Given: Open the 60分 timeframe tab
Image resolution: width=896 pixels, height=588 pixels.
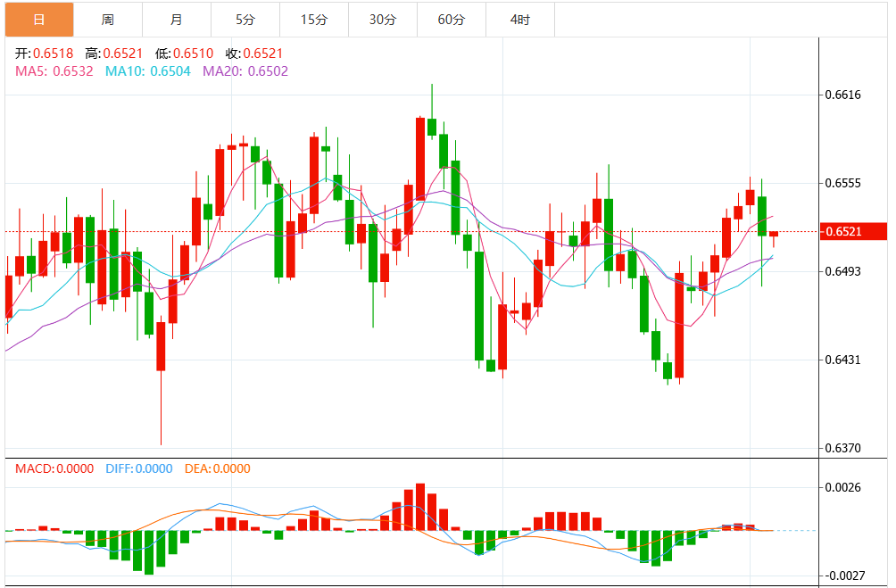Looking at the screenshot, I should (451, 20).
